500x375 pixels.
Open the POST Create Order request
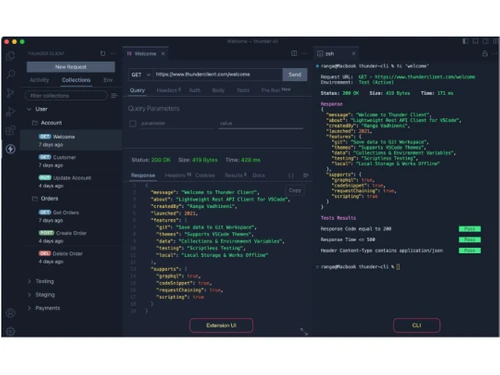[71, 237]
